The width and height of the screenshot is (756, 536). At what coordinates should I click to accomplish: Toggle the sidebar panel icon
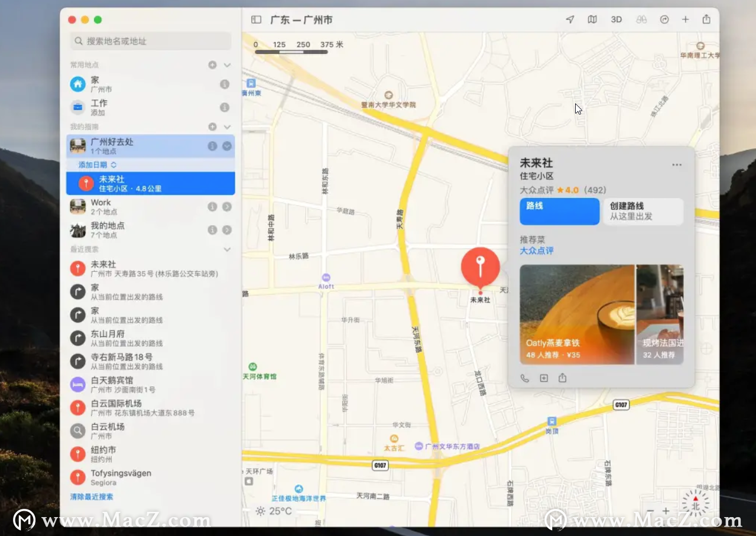256,20
